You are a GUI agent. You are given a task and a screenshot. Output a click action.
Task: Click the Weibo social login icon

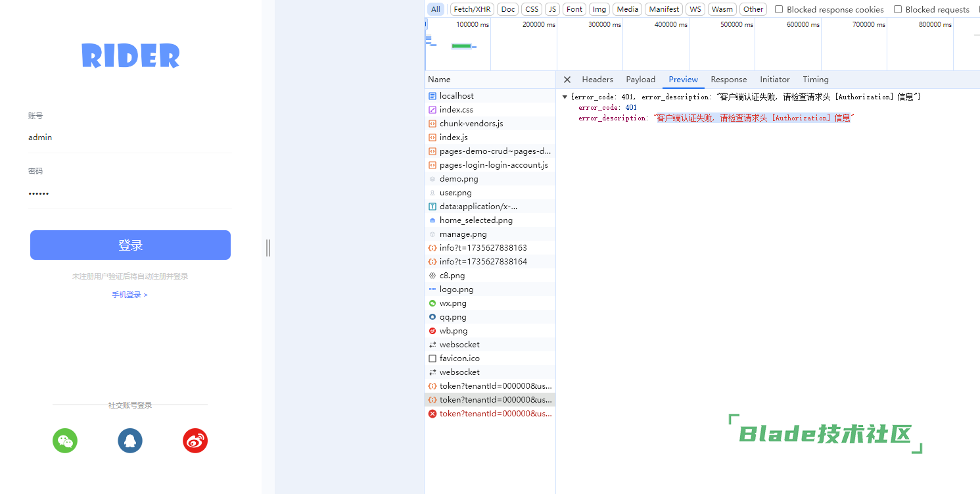pyautogui.click(x=195, y=441)
